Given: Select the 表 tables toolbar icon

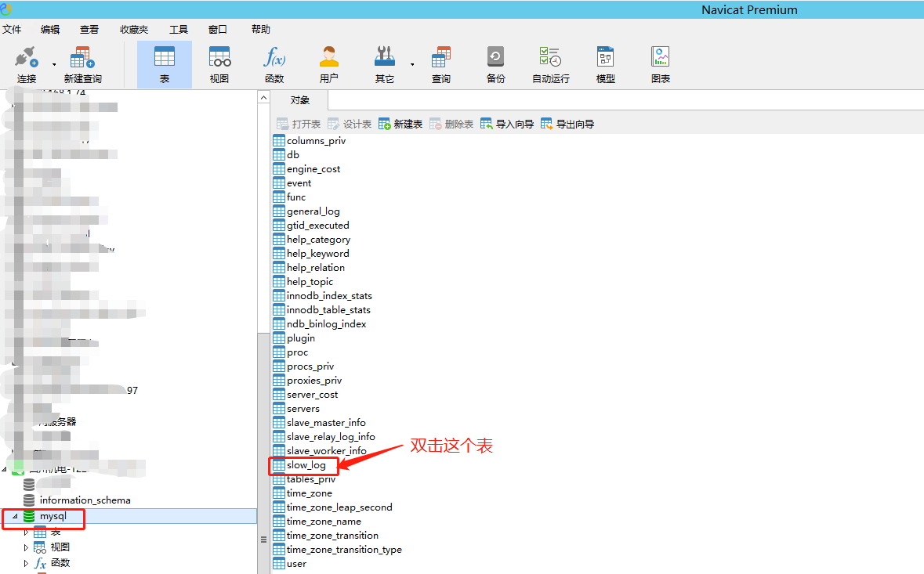Looking at the screenshot, I should [x=165, y=65].
